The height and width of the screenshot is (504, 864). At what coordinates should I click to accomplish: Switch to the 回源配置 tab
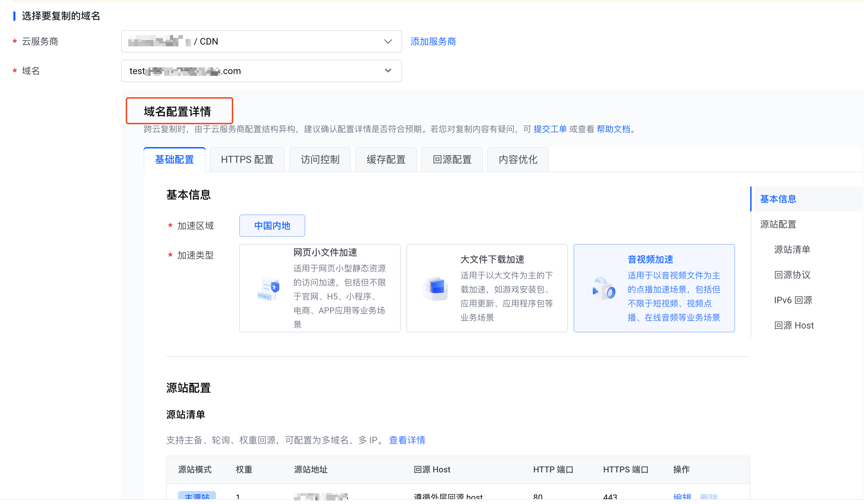(x=452, y=160)
